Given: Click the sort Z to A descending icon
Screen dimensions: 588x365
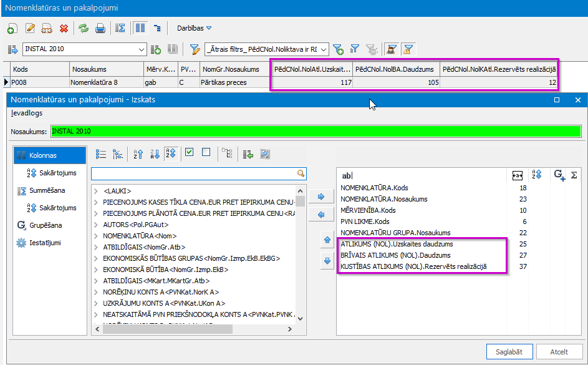Looking at the screenshot, I should 155,154.
